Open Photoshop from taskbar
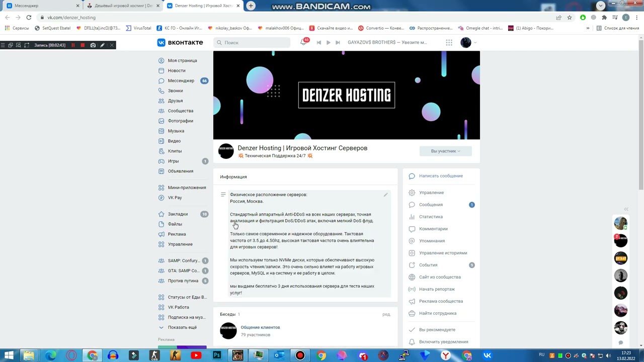The width and height of the screenshot is (644, 362). coord(216,355)
